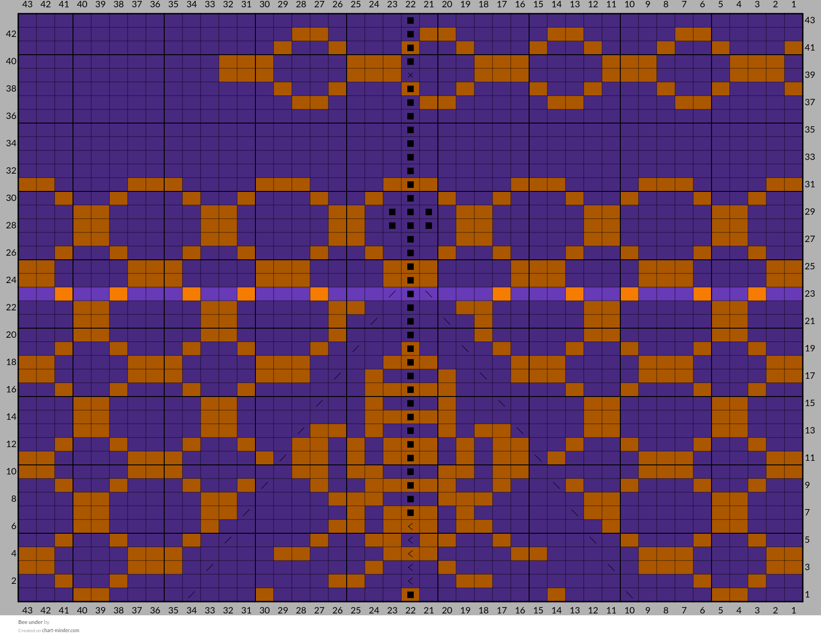The height and width of the screenshot is (644, 821).
Task: Click the backslash symbol in row 3, column 11
Action: click(x=611, y=567)
